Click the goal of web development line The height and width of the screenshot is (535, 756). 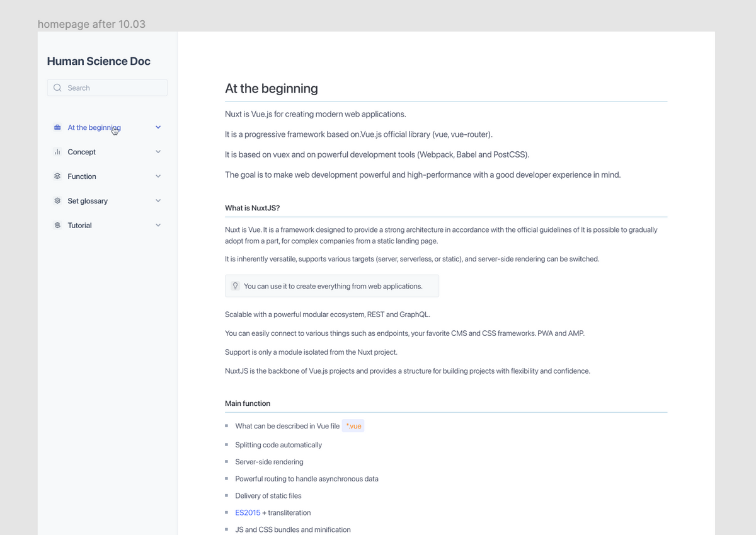(x=423, y=175)
